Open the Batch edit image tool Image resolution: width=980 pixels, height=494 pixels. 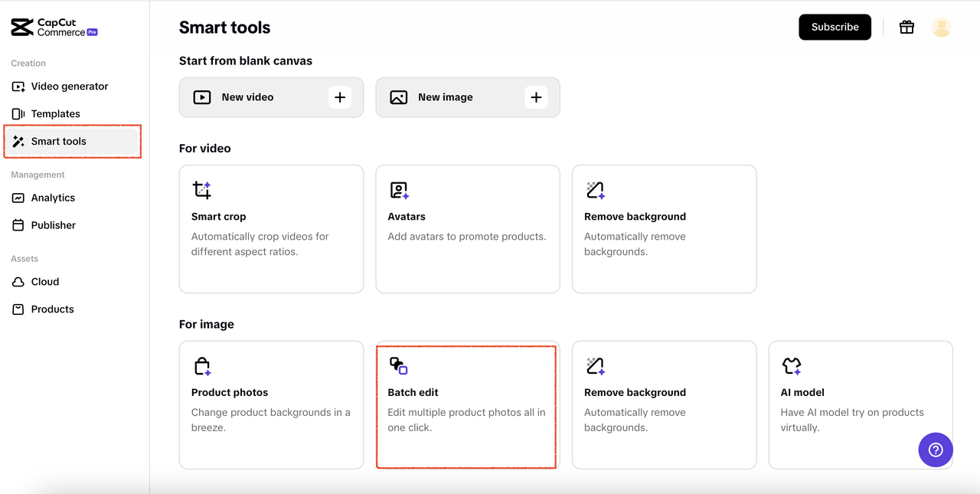pos(466,404)
